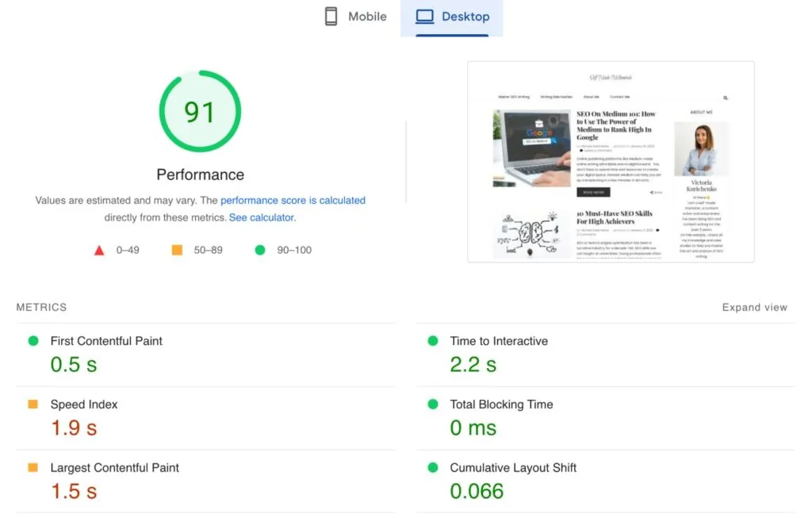
Task: Click the green dot beside Total Blocking Time
Action: click(434, 405)
